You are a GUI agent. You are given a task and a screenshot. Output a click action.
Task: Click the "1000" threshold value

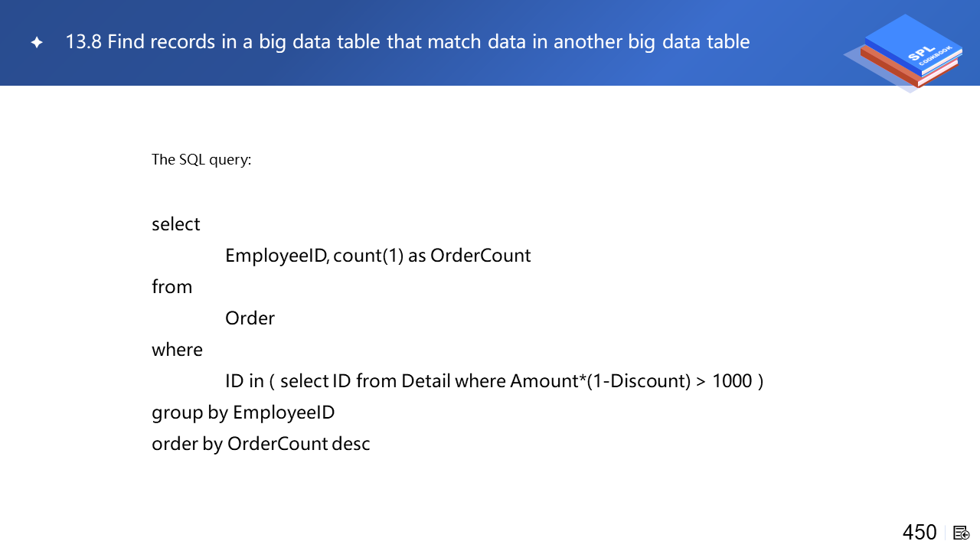(x=732, y=381)
